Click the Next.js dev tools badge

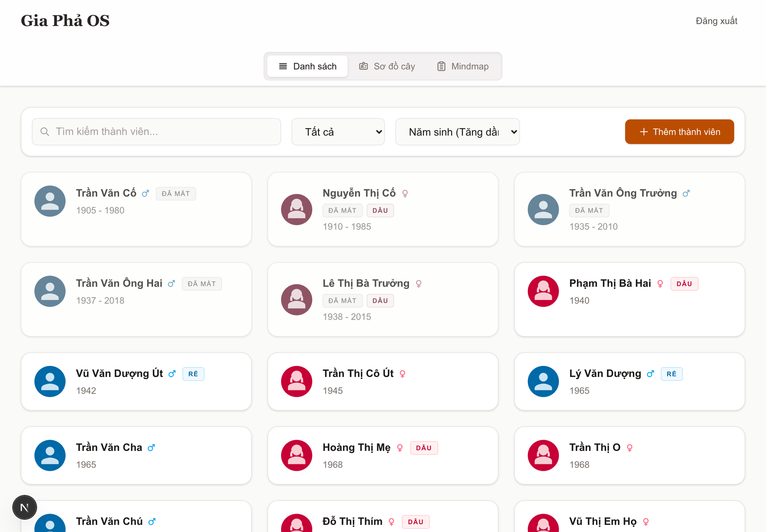pos(25,508)
